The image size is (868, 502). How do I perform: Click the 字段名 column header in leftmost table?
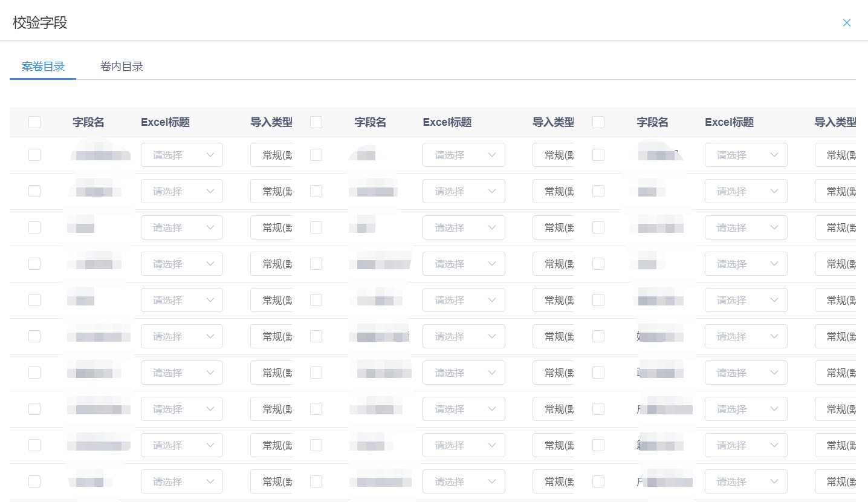88,122
